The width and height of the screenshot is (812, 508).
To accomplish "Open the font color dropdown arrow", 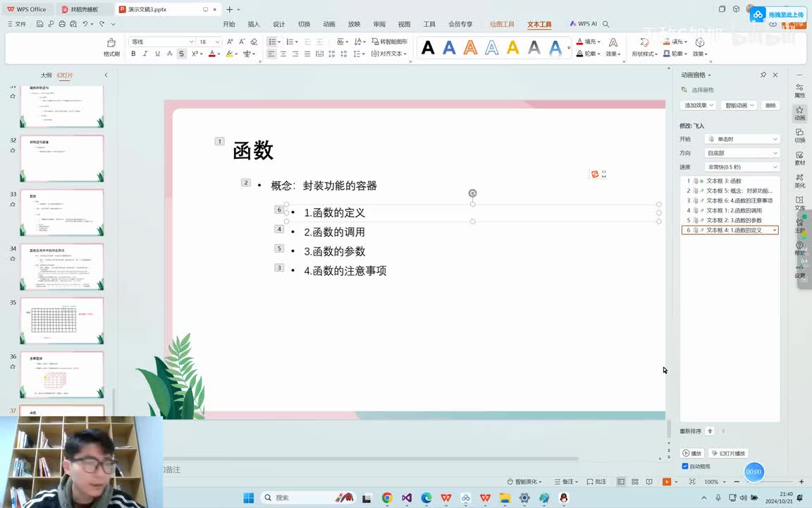I will pyautogui.click(x=219, y=54).
